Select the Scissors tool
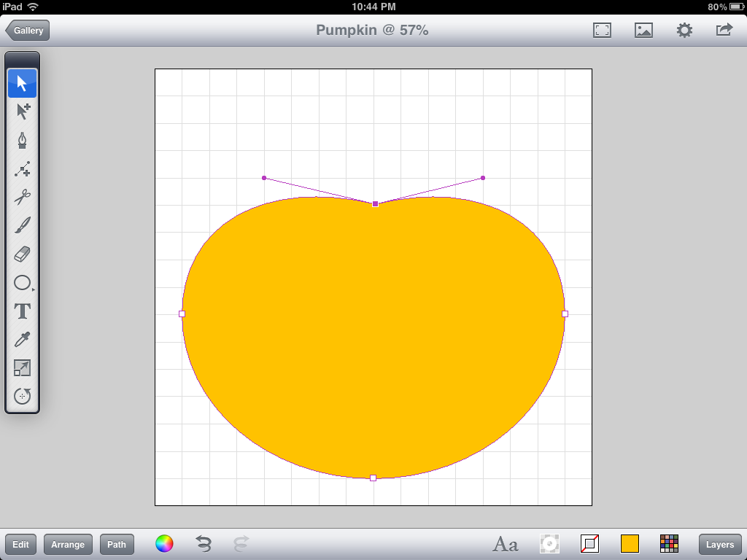747x560 pixels. point(22,198)
